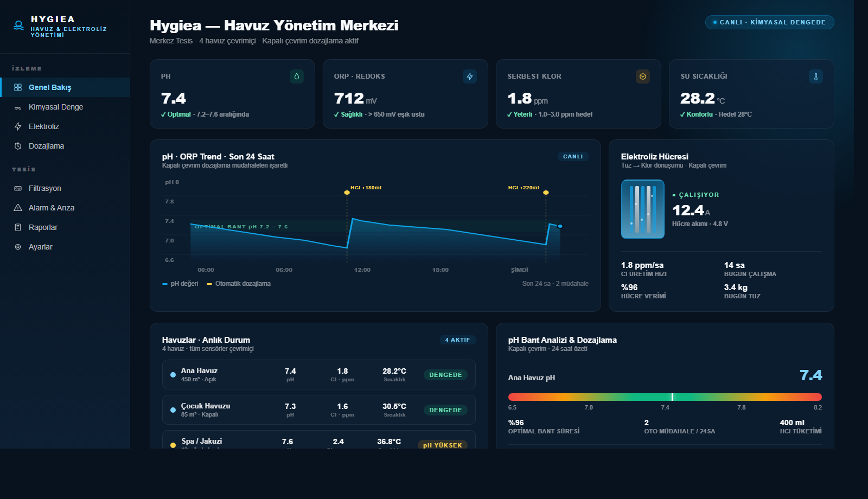Expand the 4 AKTİF pool status badge
The image size is (868, 499).
pos(457,340)
